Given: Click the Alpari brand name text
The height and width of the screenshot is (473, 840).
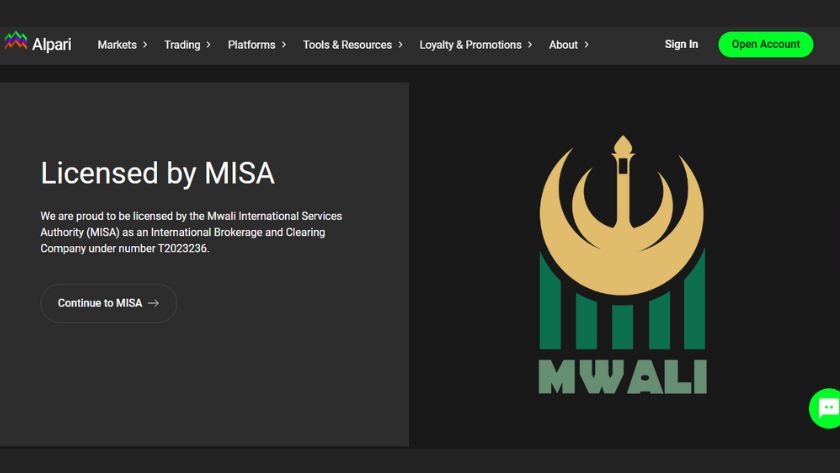Looking at the screenshot, I should tap(51, 44).
